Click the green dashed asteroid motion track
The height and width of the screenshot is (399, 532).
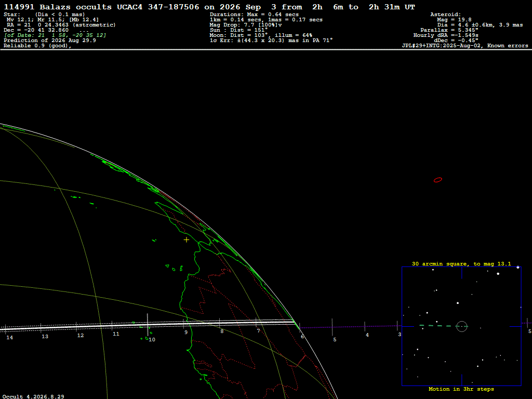point(440,326)
